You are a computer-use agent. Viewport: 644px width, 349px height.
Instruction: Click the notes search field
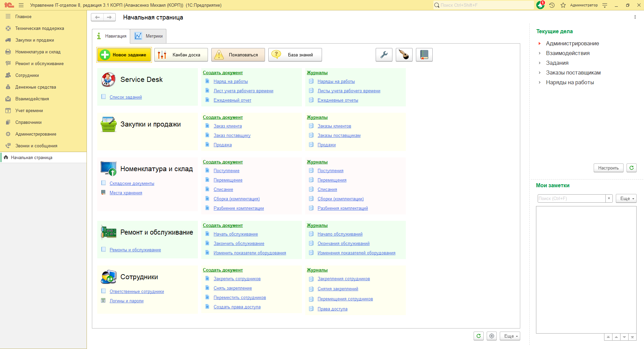[x=571, y=198]
